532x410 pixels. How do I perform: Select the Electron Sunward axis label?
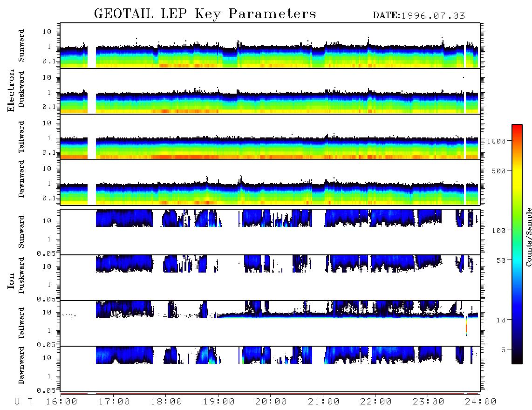[x=21, y=46]
